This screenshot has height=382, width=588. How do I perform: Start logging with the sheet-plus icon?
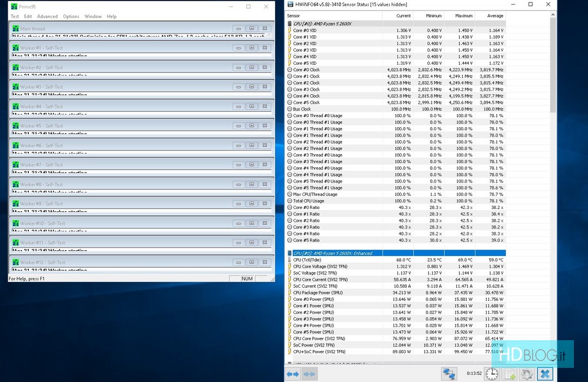[510, 374]
